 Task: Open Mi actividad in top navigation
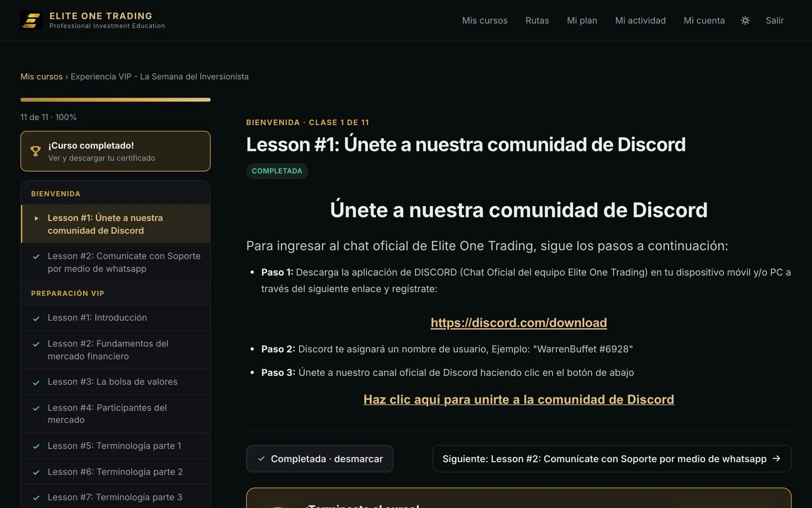click(640, 20)
